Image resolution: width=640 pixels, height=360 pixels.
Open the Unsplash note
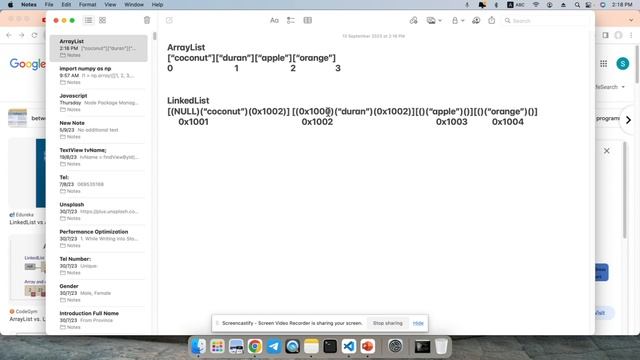click(98, 211)
